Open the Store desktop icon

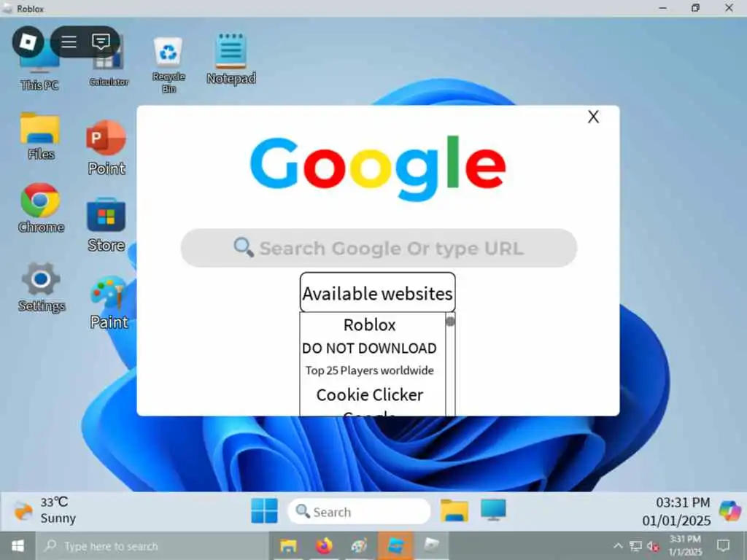pos(107,225)
